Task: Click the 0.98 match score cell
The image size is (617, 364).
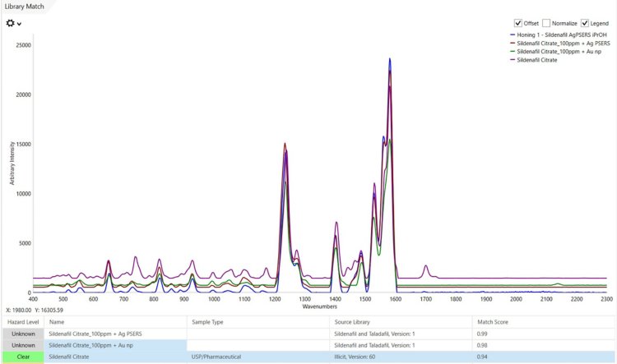Action: (545, 345)
